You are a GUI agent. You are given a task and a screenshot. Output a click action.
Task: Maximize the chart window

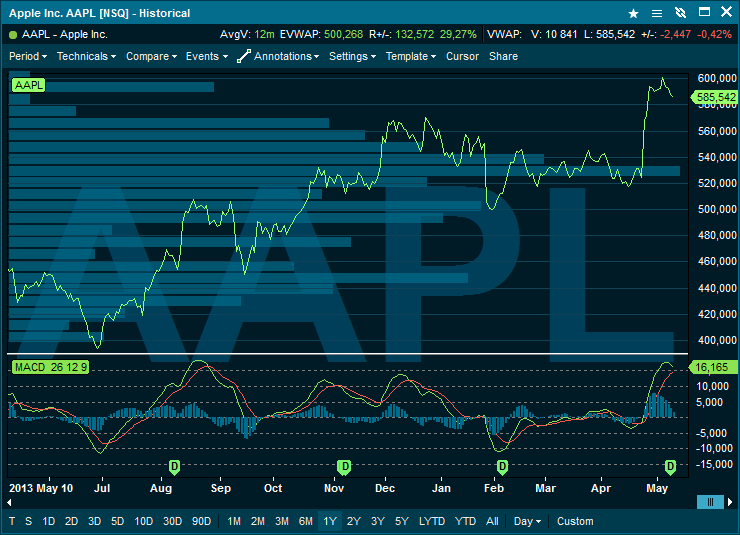[x=704, y=14]
